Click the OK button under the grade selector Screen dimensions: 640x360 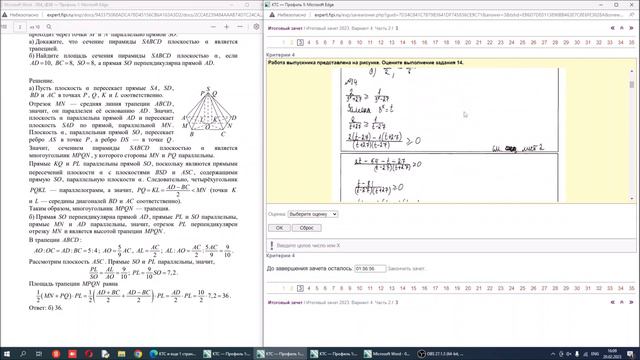279,228
